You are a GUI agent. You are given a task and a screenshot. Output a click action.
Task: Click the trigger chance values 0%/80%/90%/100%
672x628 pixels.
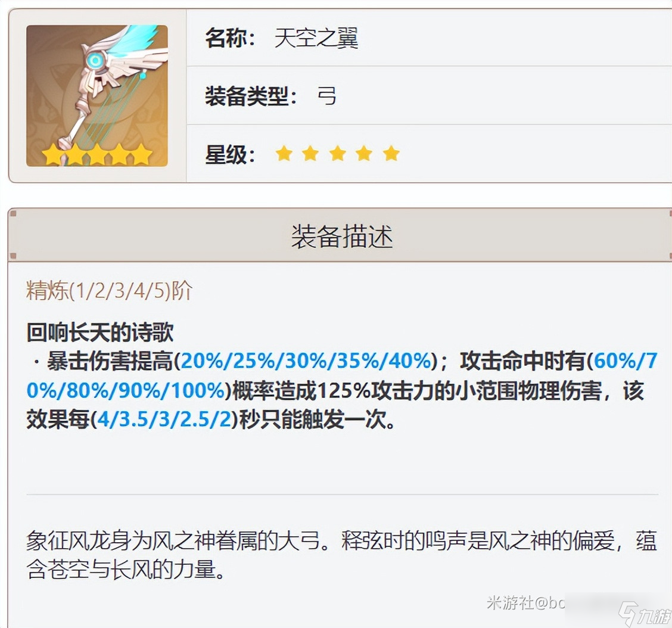126,390
